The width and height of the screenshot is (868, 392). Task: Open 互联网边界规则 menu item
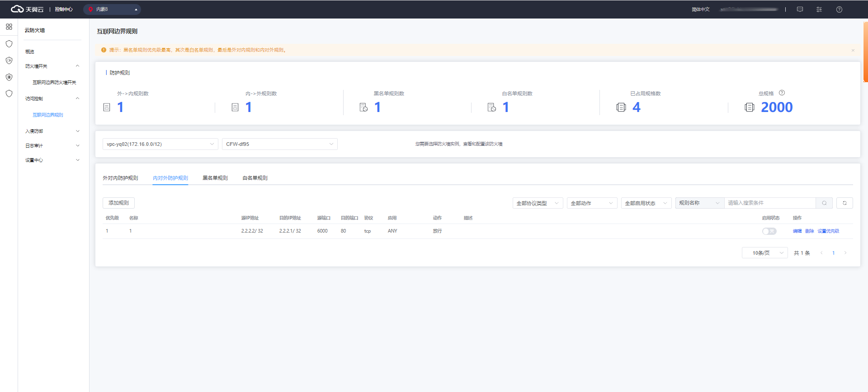[48, 115]
